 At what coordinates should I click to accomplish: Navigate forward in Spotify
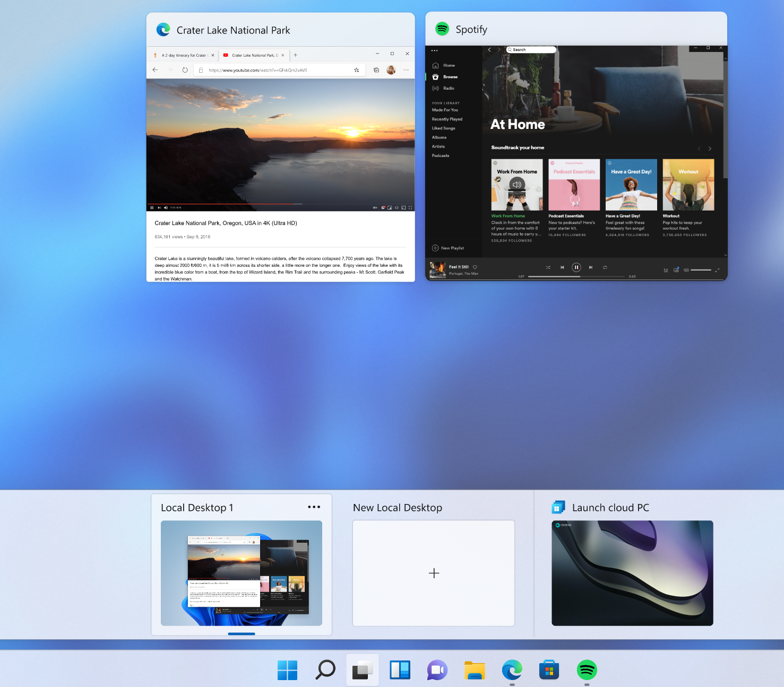point(498,49)
